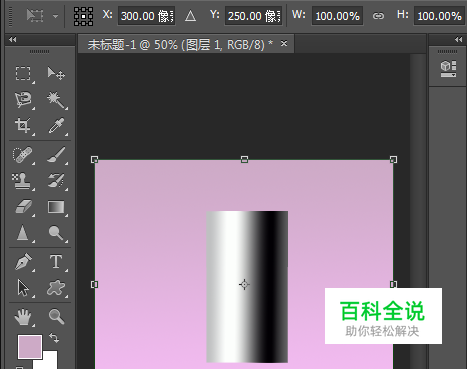Select the Move tool

(x=56, y=73)
